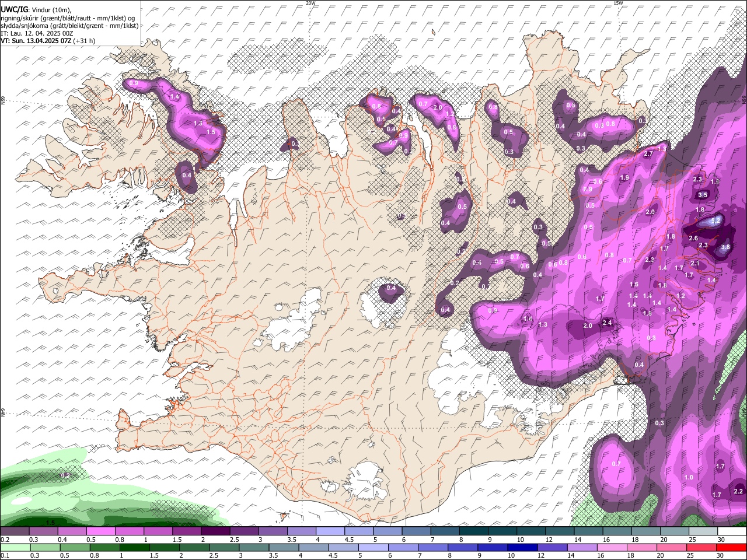Pick the white swatch above snow 30
Viewport: 747px width, 560px height.
(x=732, y=531)
